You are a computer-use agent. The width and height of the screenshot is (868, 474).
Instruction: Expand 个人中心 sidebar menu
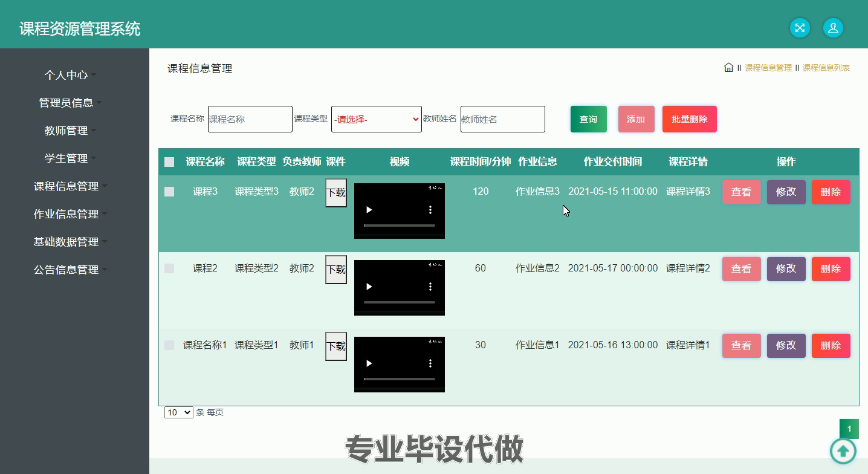70,75
